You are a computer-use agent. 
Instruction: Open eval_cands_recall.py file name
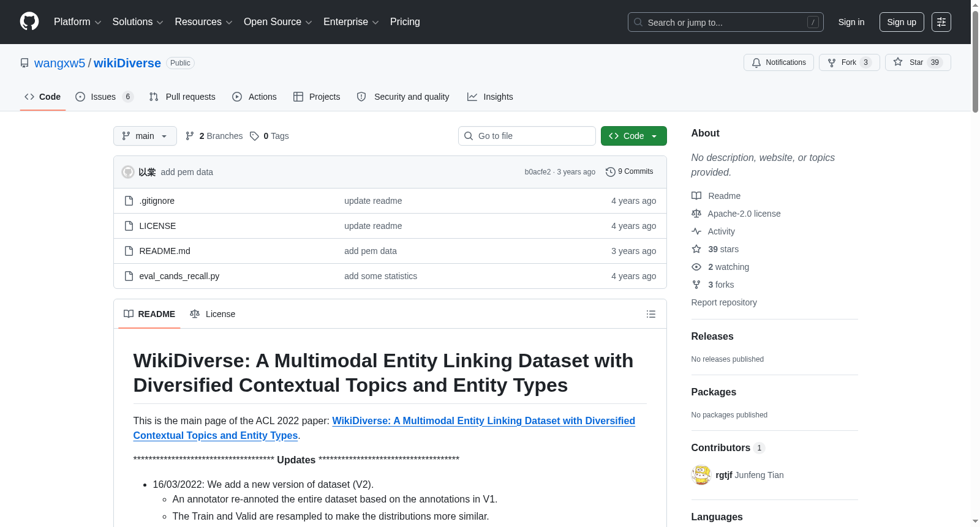(x=179, y=276)
